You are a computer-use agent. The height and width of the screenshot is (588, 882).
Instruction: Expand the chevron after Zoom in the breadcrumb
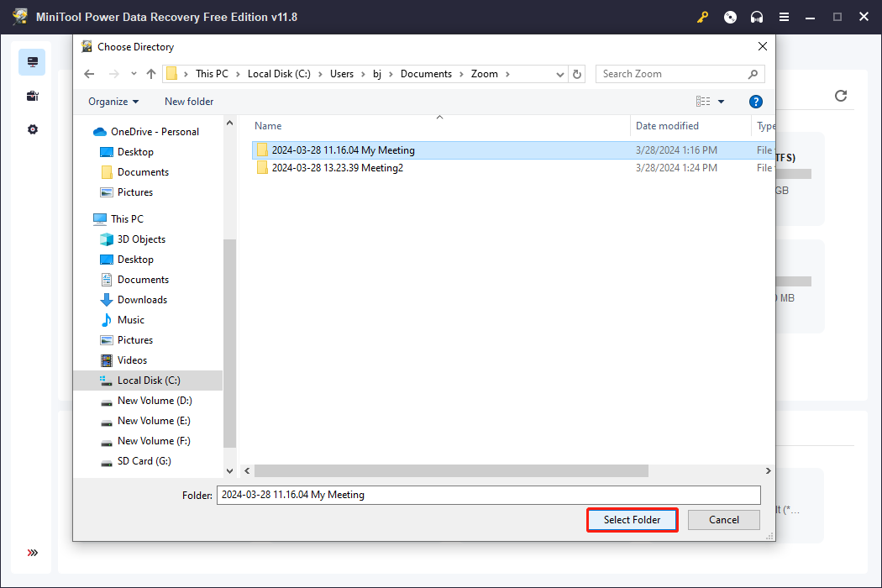tap(507, 74)
